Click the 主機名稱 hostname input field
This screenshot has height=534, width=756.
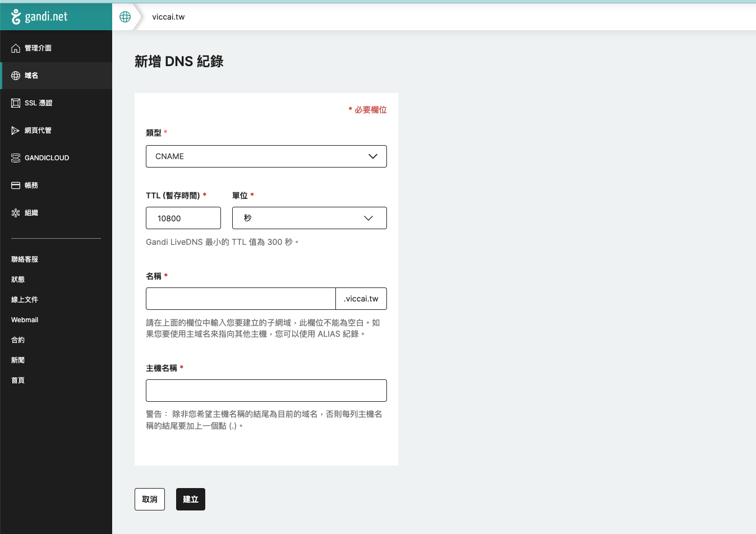coord(266,391)
